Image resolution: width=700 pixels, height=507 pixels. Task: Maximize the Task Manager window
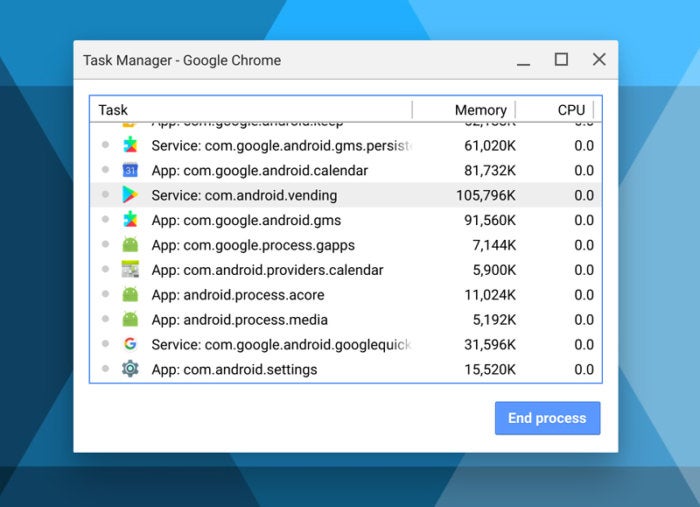point(561,59)
